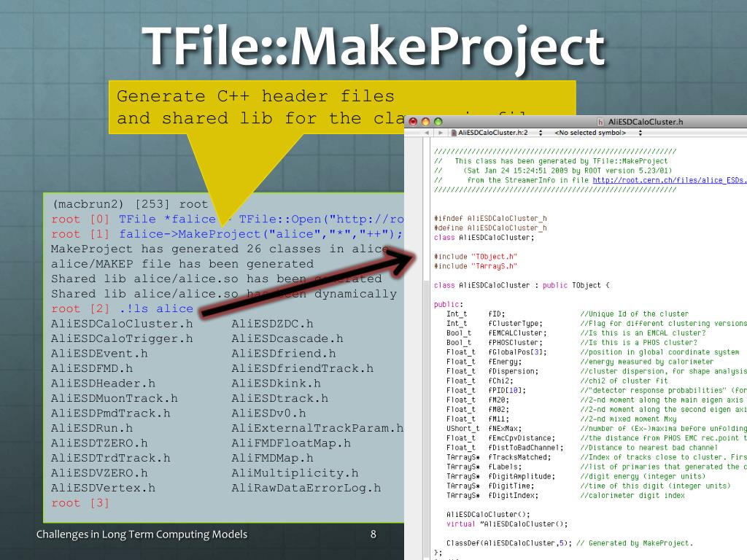This screenshot has width=747, height=560.
Task: Open the No selected symbol popup
Action: 598,133
